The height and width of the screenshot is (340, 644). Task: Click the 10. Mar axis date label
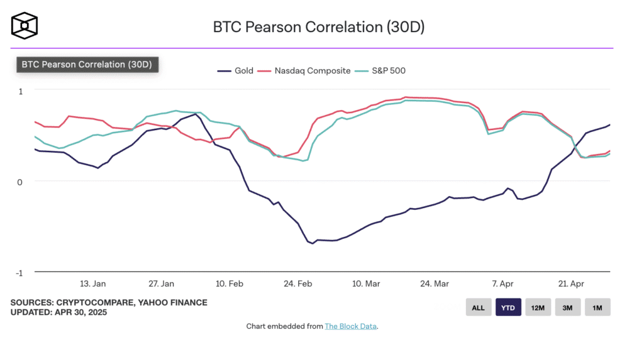tap(367, 283)
